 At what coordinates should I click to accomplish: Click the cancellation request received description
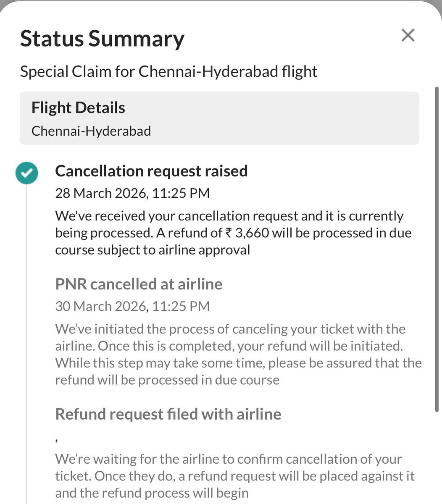(x=233, y=233)
